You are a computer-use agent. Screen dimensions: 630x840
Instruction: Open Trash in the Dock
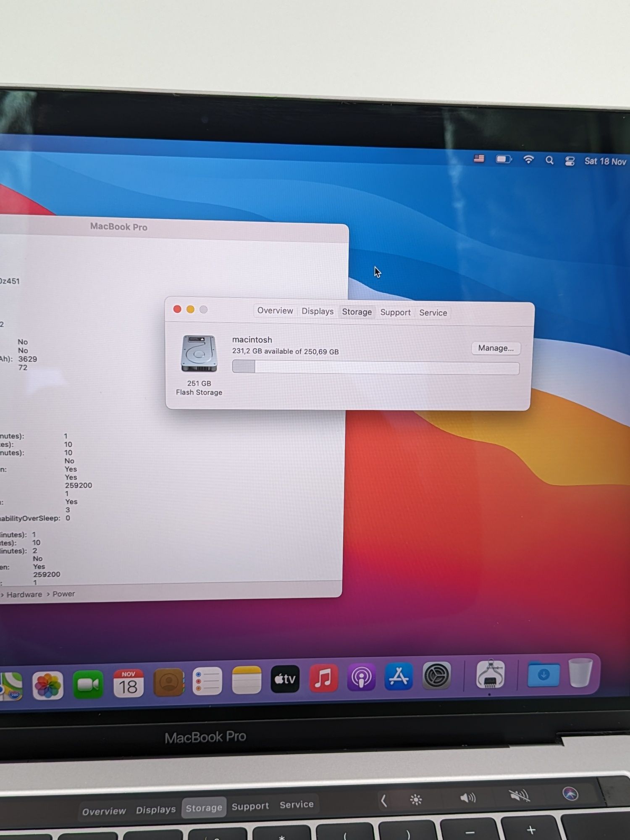click(580, 672)
